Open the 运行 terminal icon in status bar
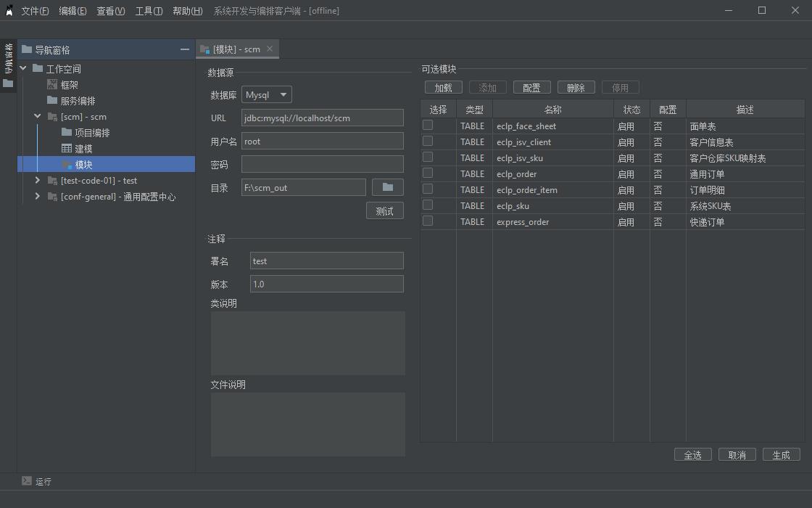 tap(27, 480)
